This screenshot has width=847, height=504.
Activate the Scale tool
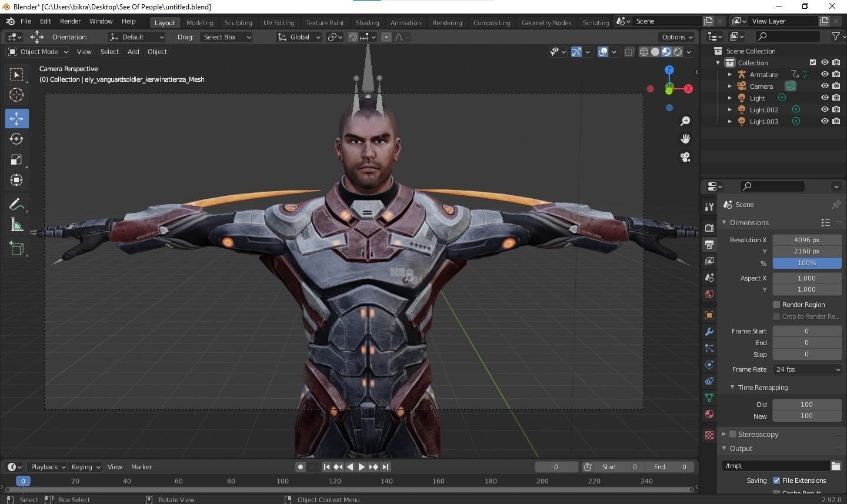pos(16,159)
